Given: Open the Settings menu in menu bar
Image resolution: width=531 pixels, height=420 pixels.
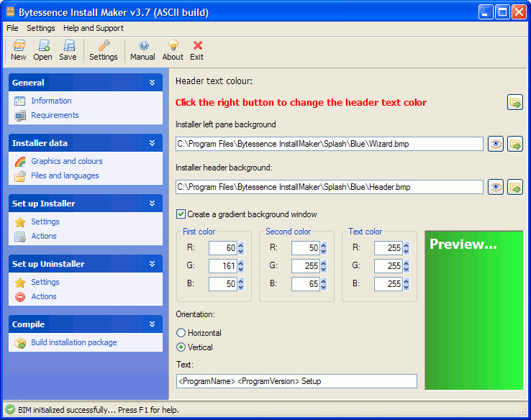Looking at the screenshot, I should pos(40,28).
